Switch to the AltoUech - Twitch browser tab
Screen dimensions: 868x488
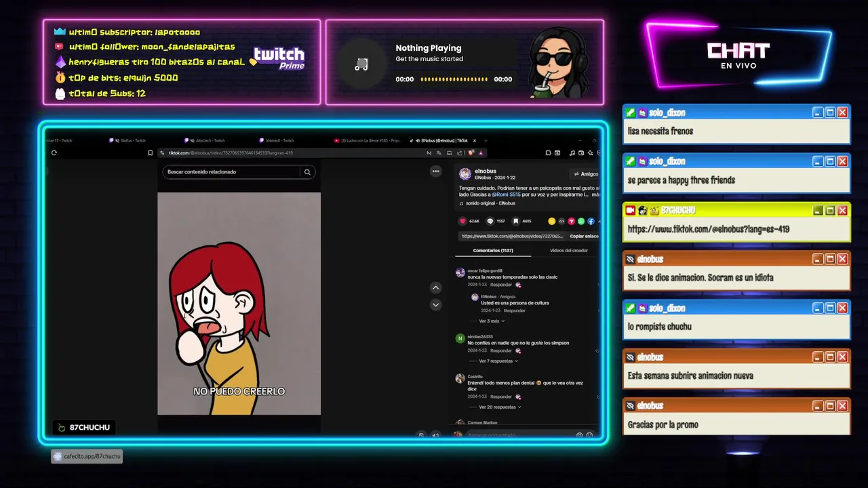pyautogui.click(x=204, y=140)
